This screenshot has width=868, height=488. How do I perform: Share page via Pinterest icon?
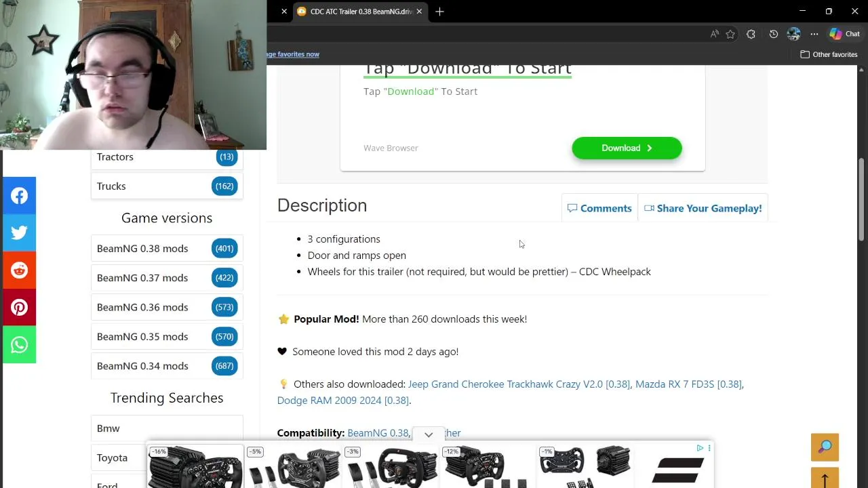(x=19, y=308)
